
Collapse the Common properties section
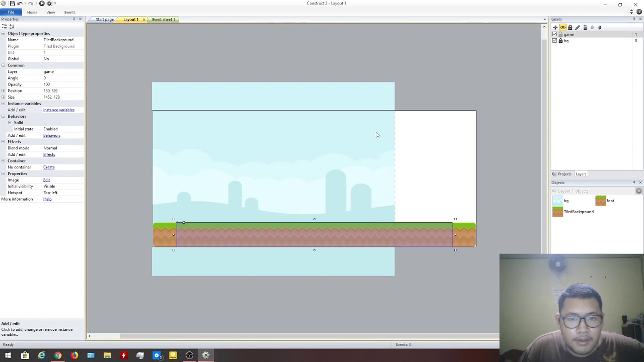(3, 65)
